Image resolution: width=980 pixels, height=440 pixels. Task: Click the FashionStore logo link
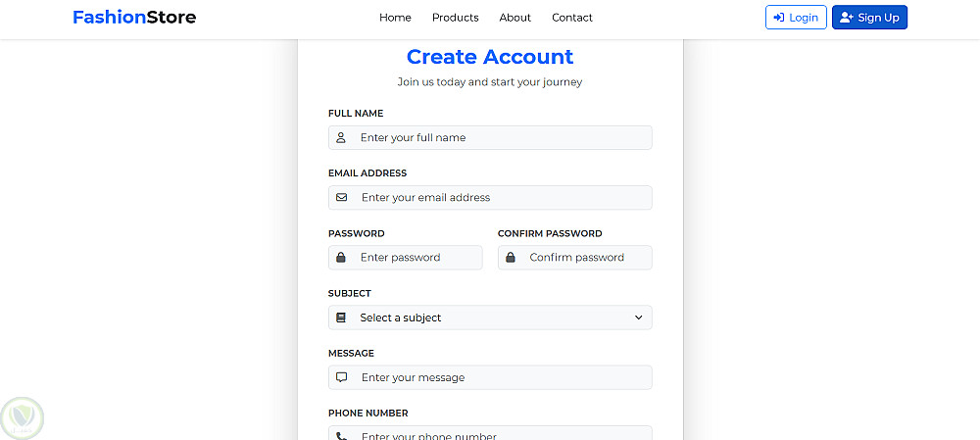pyautogui.click(x=134, y=17)
